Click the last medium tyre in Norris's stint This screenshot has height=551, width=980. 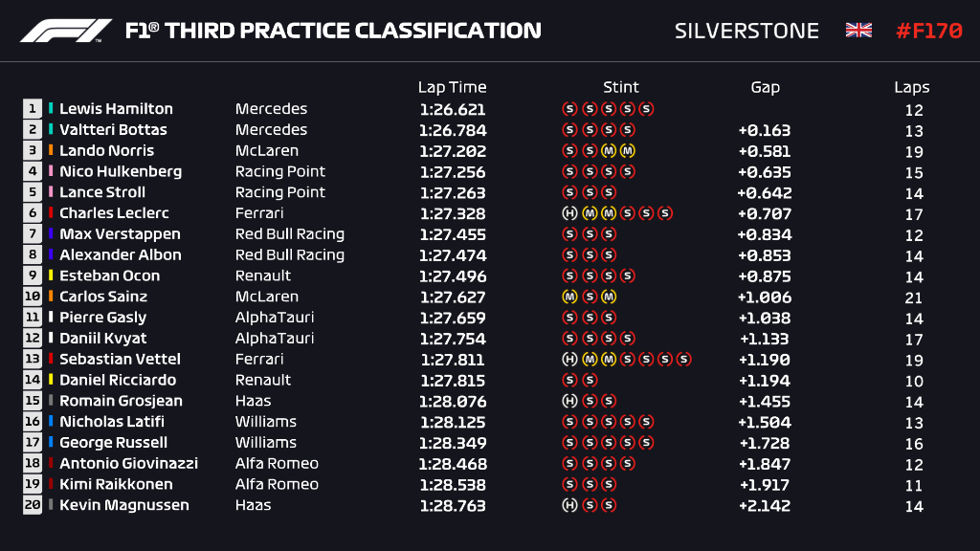pyautogui.click(x=627, y=151)
